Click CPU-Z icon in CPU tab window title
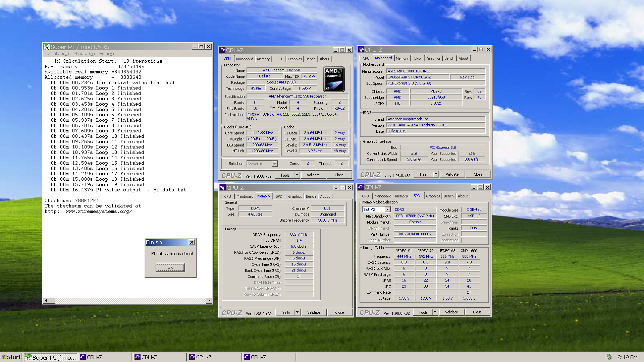 [222, 50]
